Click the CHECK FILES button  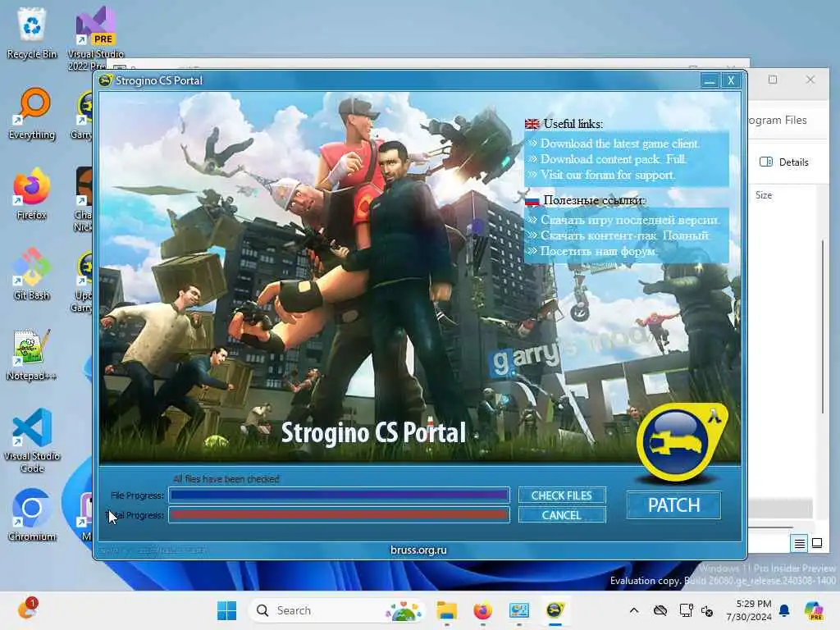pyautogui.click(x=561, y=495)
